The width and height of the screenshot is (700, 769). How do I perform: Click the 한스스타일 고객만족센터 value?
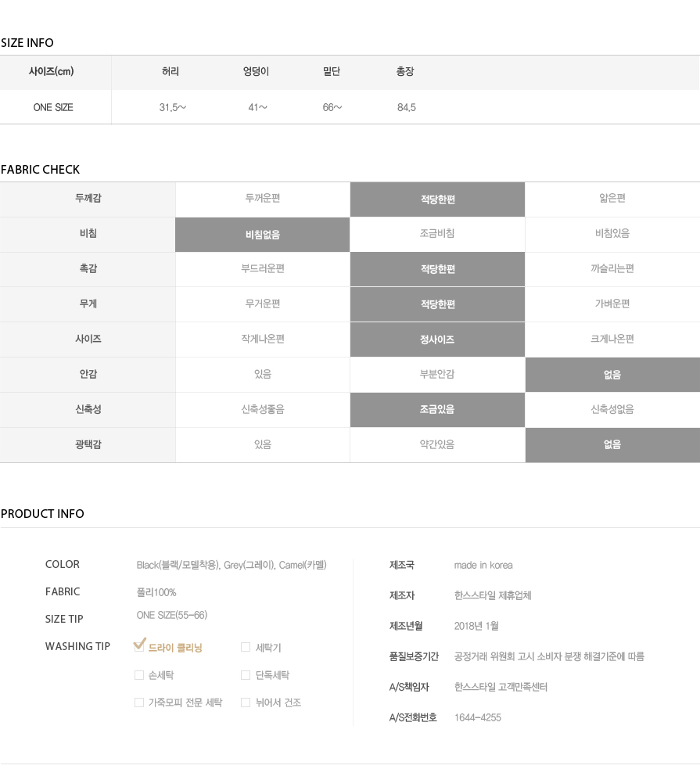tap(501, 687)
